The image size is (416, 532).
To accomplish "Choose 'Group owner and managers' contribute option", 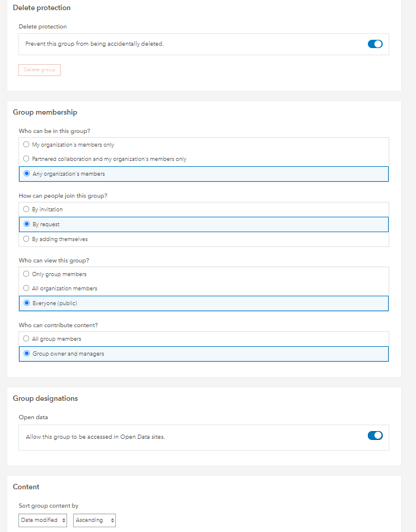I will [x=27, y=354].
